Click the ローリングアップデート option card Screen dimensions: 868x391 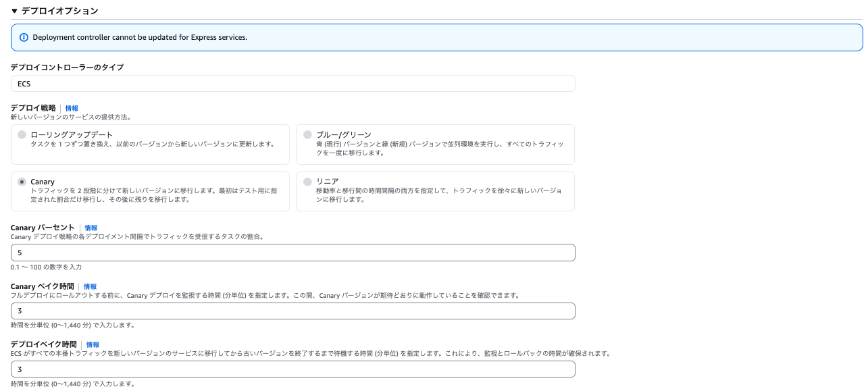click(150, 144)
